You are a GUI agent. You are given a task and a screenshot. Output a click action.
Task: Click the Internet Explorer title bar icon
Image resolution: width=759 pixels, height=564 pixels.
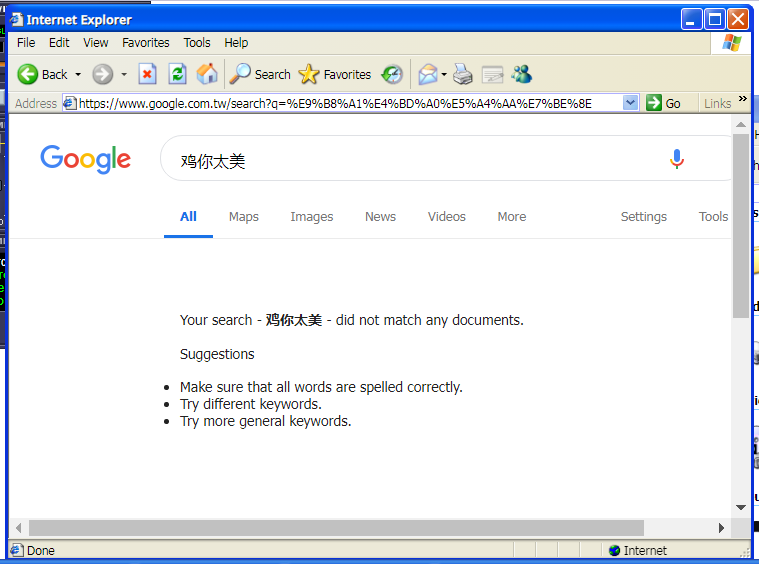pos(16,19)
